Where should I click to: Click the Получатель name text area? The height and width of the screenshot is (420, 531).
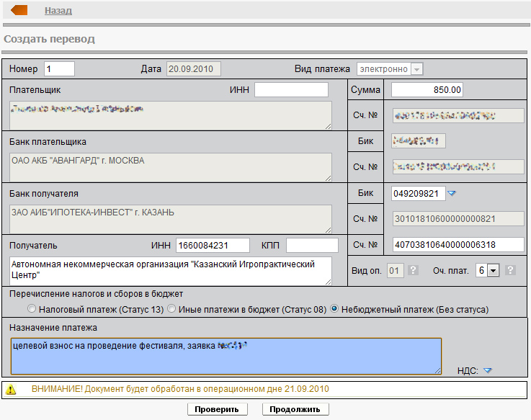171,271
